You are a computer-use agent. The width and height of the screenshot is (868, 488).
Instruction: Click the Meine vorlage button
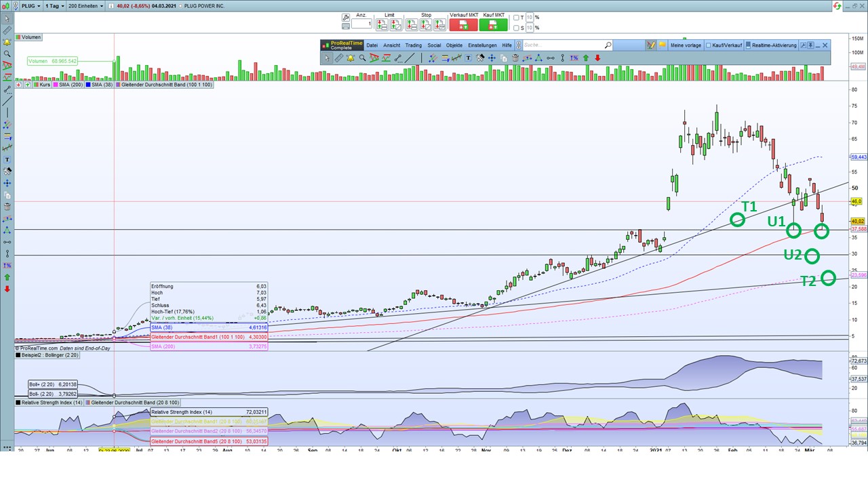[686, 45]
